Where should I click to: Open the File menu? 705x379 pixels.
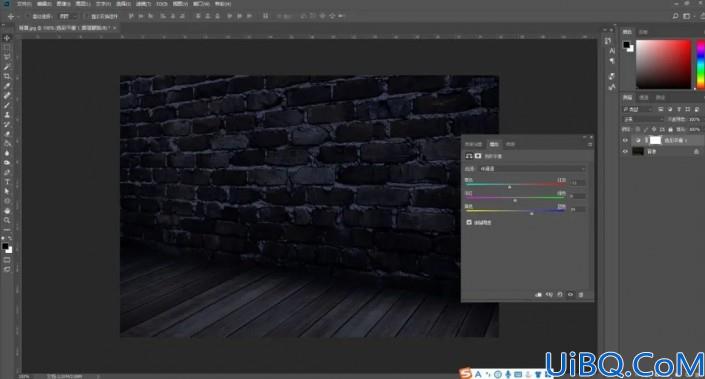click(x=24, y=4)
